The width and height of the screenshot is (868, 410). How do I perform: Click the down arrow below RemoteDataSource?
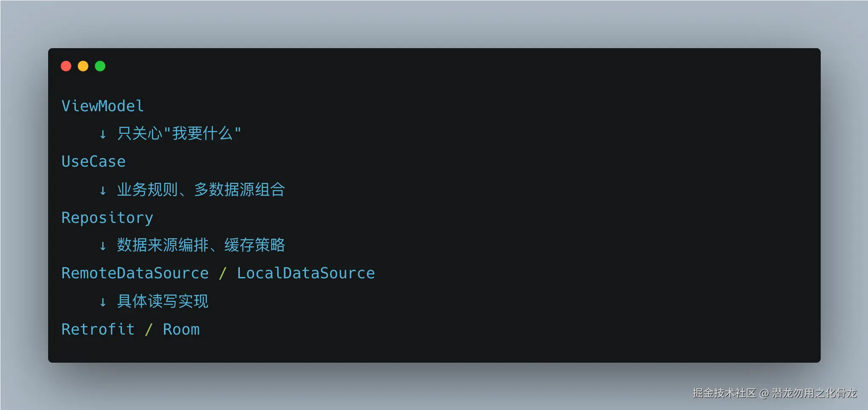click(103, 302)
